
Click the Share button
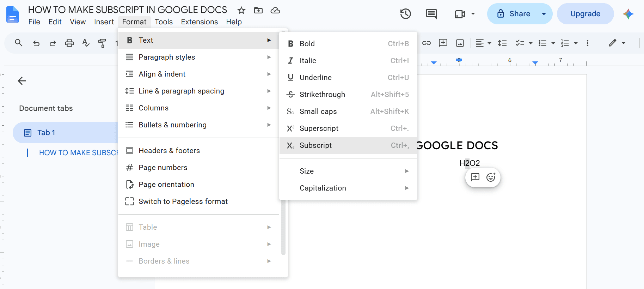click(511, 14)
